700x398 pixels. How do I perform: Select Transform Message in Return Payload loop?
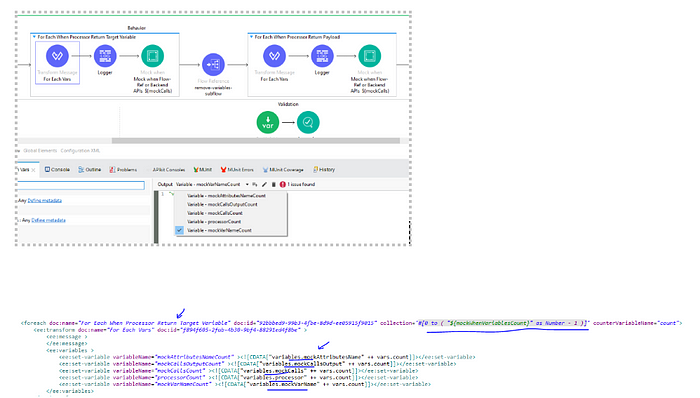(274, 56)
